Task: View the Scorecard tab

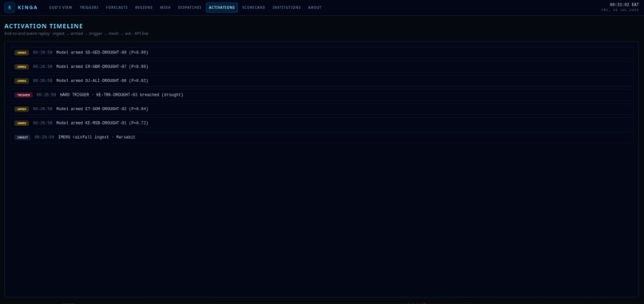Action: [253, 7]
